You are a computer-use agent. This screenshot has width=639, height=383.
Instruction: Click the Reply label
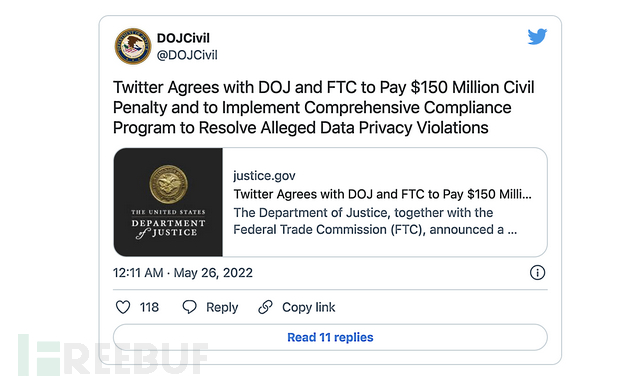point(222,307)
